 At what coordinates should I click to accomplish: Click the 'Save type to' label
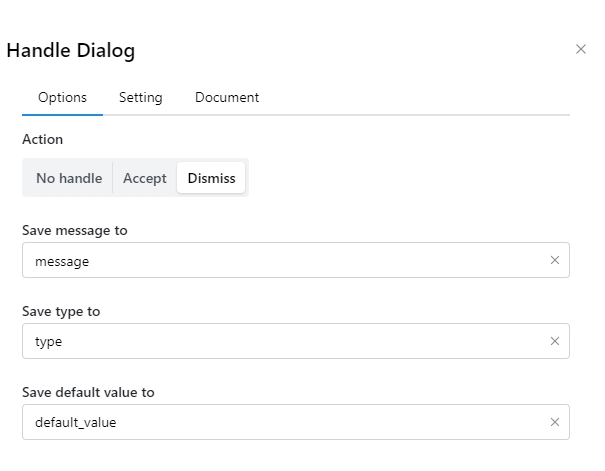pyautogui.click(x=61, y=311)
